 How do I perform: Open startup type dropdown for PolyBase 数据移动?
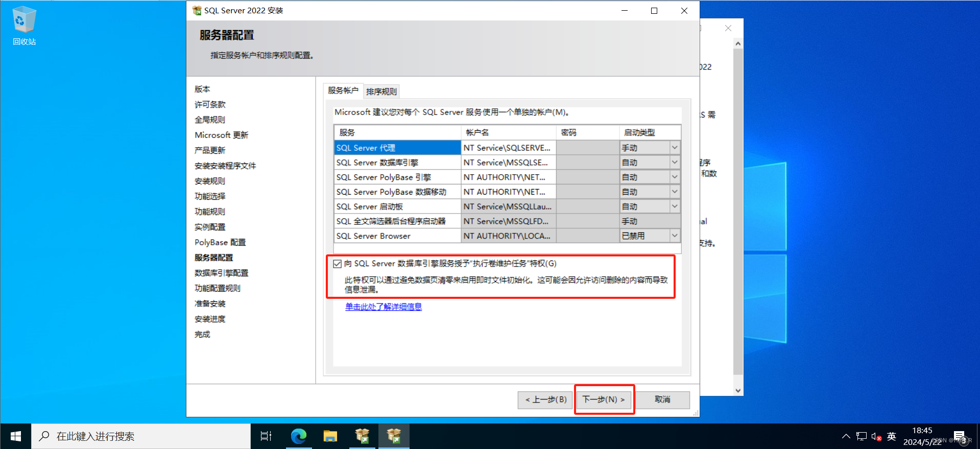pos(675,192)
